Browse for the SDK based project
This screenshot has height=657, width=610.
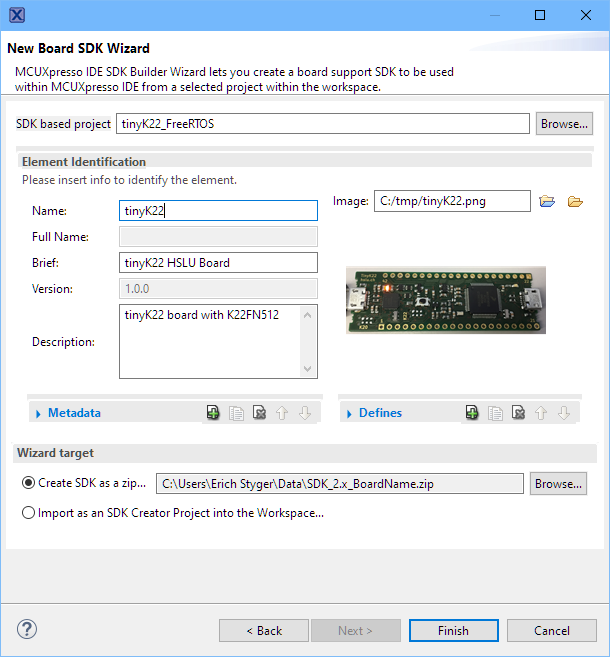coord(564,124)
